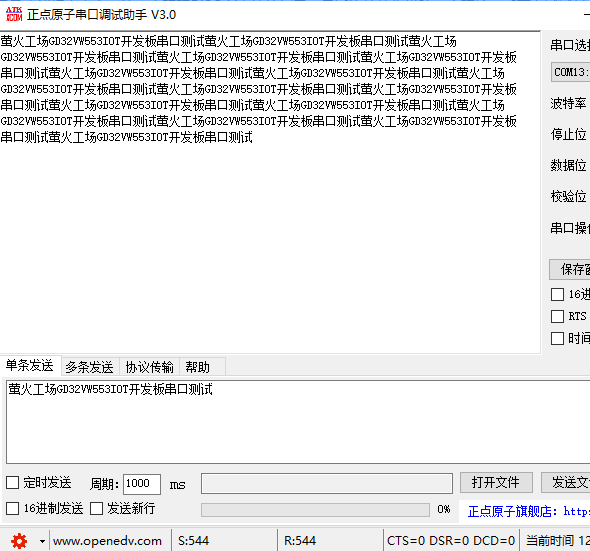This screenshot has height=551, width=590.
Task: Enable the 定时发送 timed send checkbox
Action: pyautogui.click(x=12, y=482)
